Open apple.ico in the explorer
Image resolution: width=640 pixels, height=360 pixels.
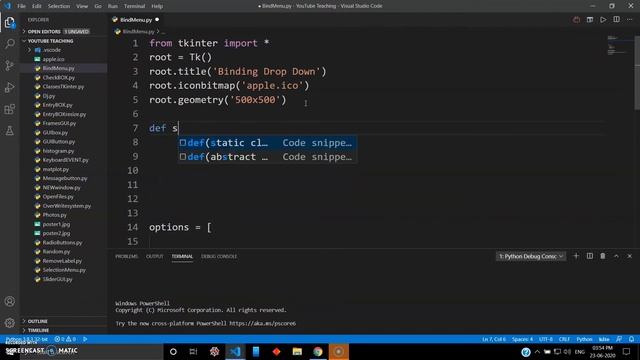click(x=53, y=59)
